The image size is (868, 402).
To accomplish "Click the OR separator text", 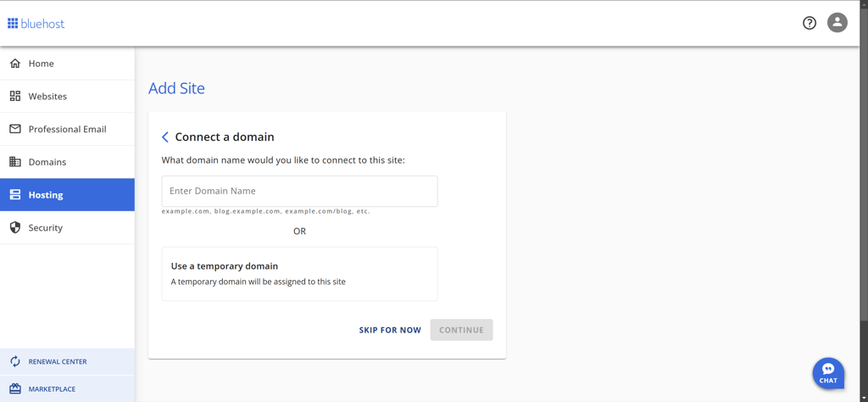I will point(299,232).
